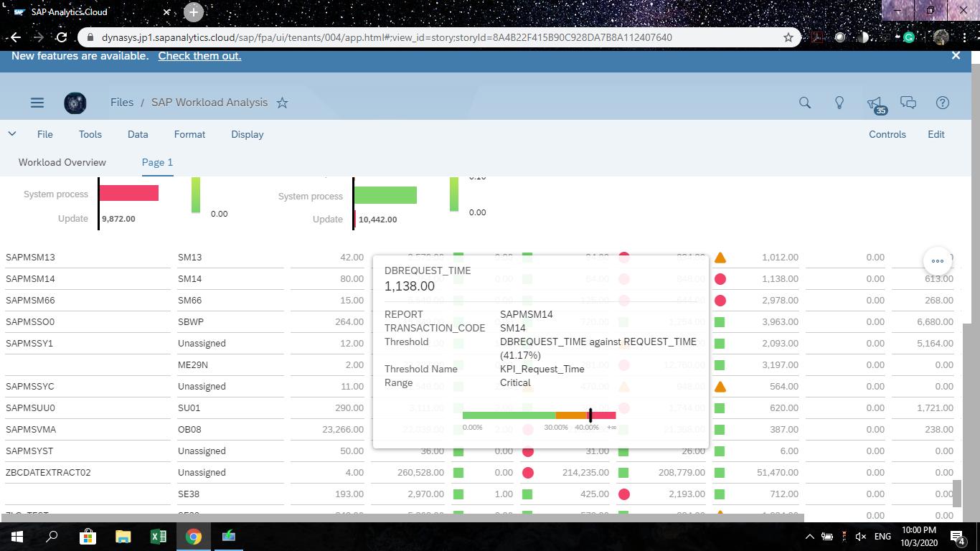Open the sidebar hamburger menu
This screenshot has height=551, width=980.
[x=37, y=103]
